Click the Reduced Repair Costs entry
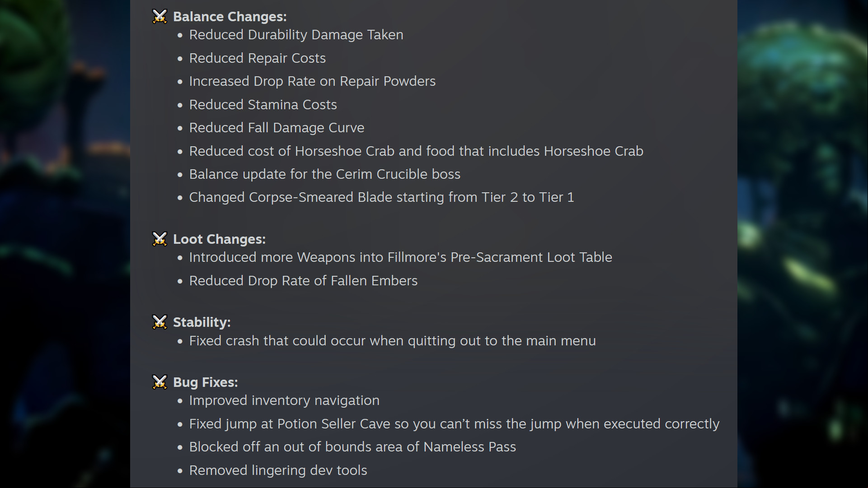This screenshot has width=868, height=488. pyautogui.click(x=257, y=58)
